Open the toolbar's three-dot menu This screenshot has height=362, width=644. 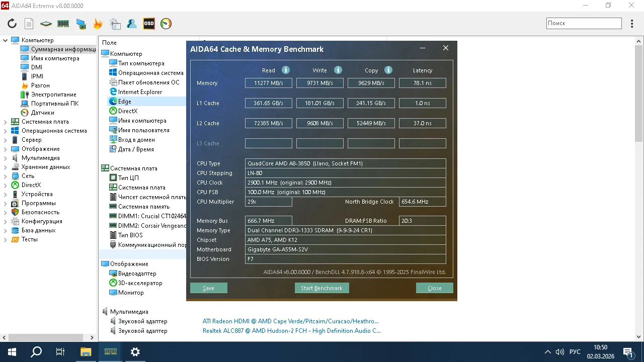tap(632, 24)
